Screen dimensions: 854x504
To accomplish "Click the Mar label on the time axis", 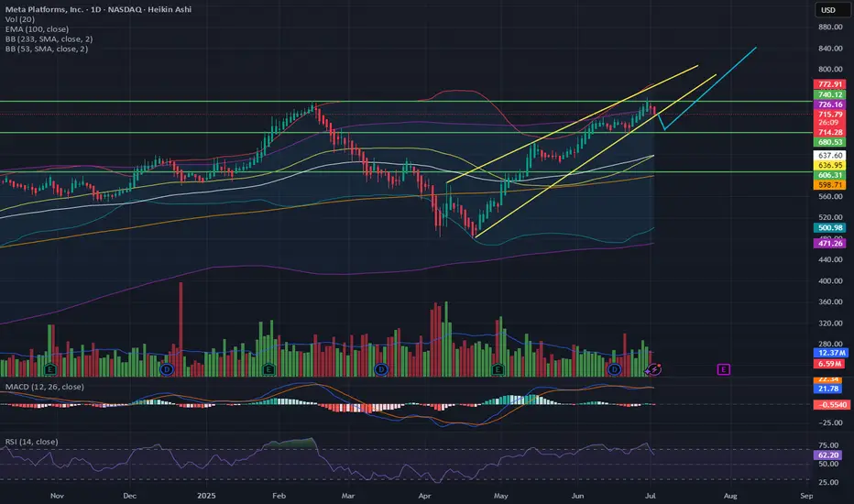I will 348,496.
